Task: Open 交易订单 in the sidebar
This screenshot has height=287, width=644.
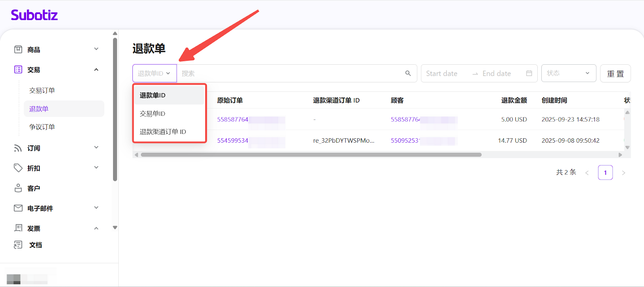Action: tap(42, 90)
